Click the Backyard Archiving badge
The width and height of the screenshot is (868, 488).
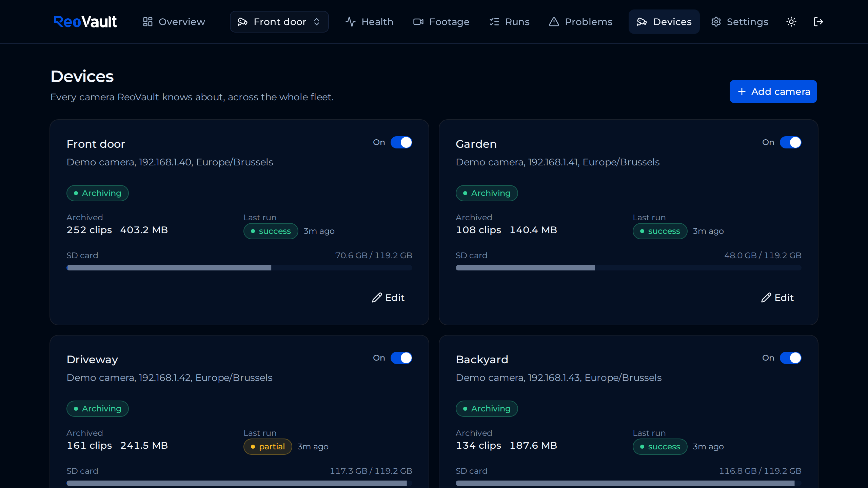487,409
